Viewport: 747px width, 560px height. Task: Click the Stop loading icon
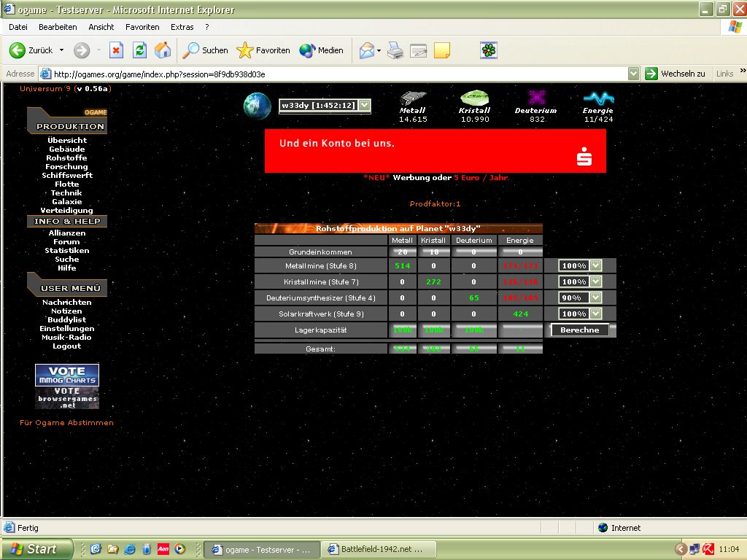pyautogui.click(x=116, y=50)
